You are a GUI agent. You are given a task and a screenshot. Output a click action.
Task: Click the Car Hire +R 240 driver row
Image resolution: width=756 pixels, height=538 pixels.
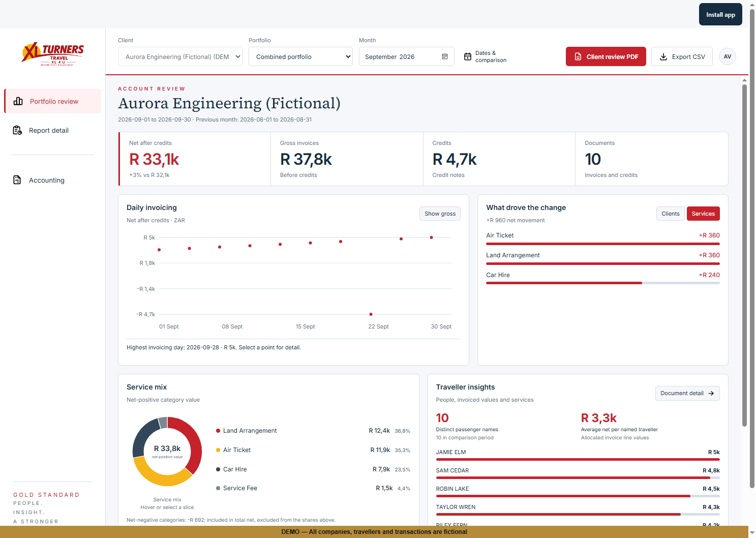tap(603, 278)
